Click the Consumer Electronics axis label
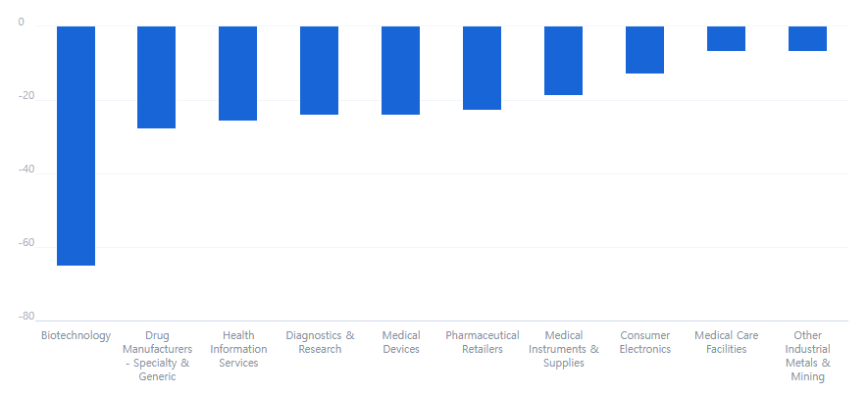This screenshot has height=395, width=868. [644, 342]
